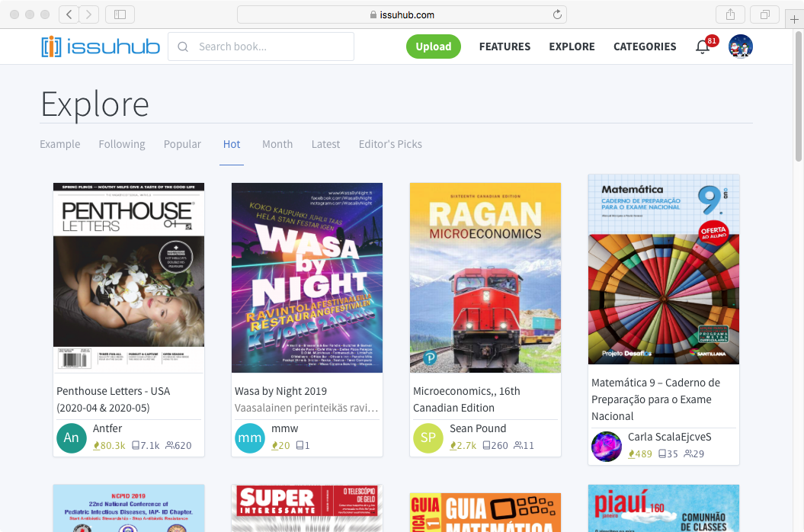
Task: Click author name Sean Pound
Action: [478, 428]
